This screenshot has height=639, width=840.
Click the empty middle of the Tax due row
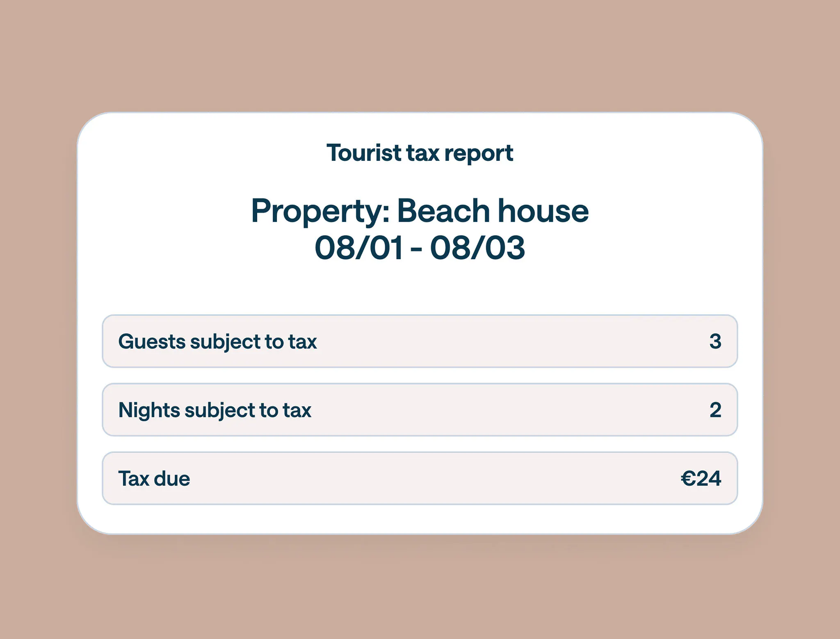[431, 478]
